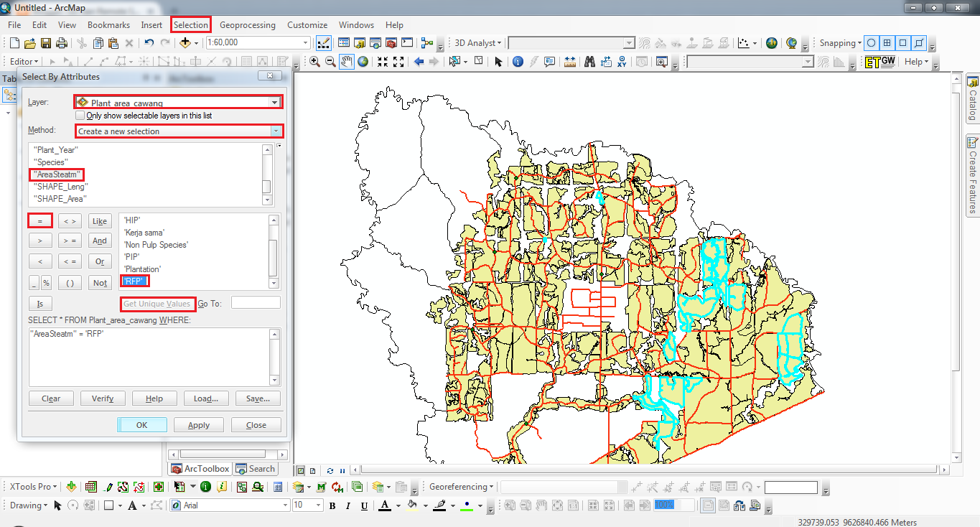This screenshot has width=980, height=527.
Task: Expand the Snapping dropdown menu
Action: pyautogui.click(x=841, y=43)
